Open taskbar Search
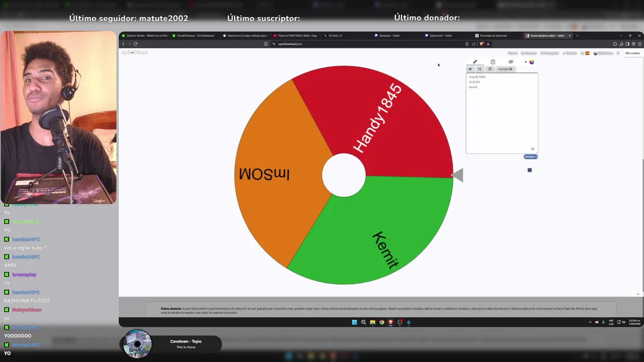 [x=363, y=322]
